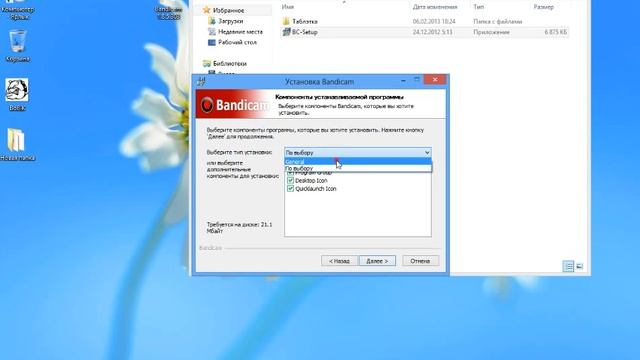Select the Недавние места sidebar item
This screenshot has width=640, height=360.
[240, 31]
